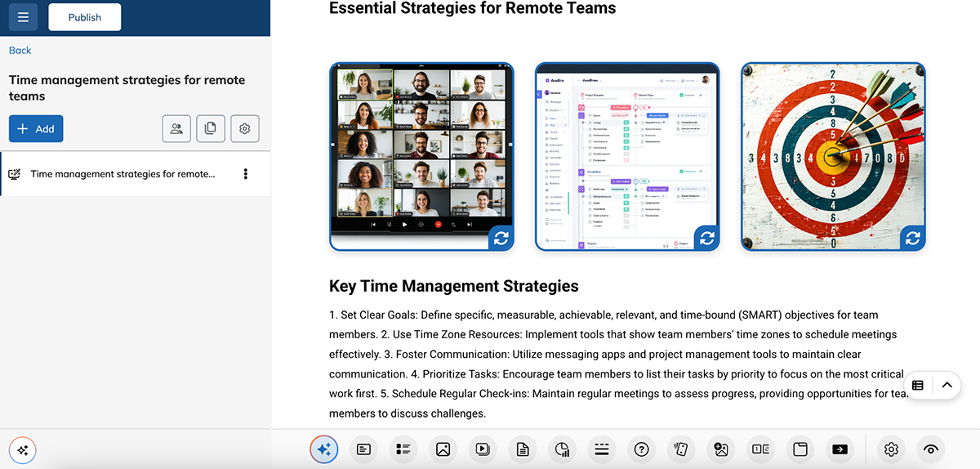Select the project management screenshot thumbnail

627,156
